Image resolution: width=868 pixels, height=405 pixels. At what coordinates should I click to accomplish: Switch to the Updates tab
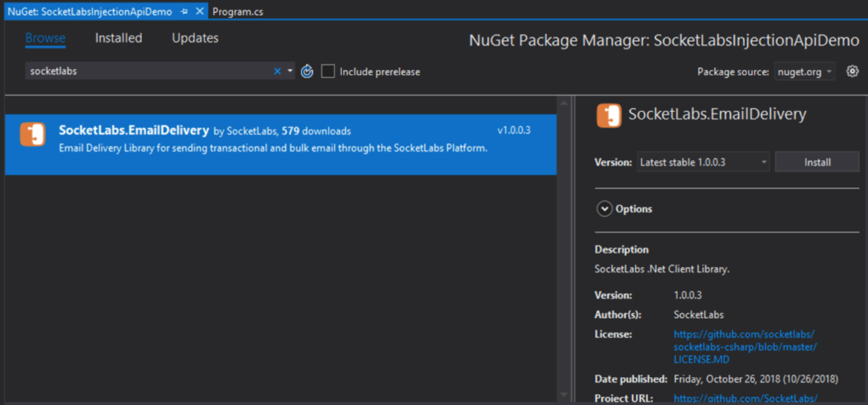195,38
